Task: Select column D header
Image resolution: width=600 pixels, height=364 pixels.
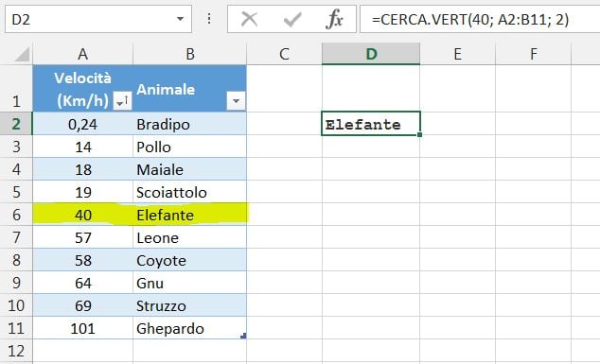Action: (371, 54)
